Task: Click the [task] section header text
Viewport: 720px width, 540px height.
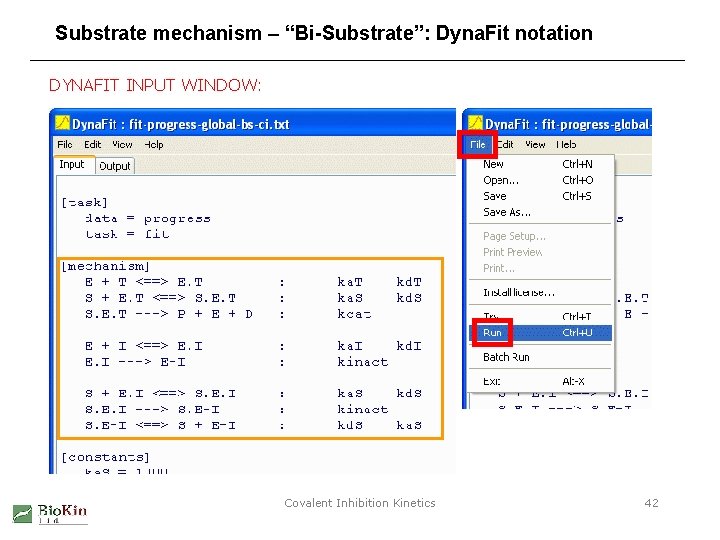Action: pyautogui.click(x=84, y=202)
